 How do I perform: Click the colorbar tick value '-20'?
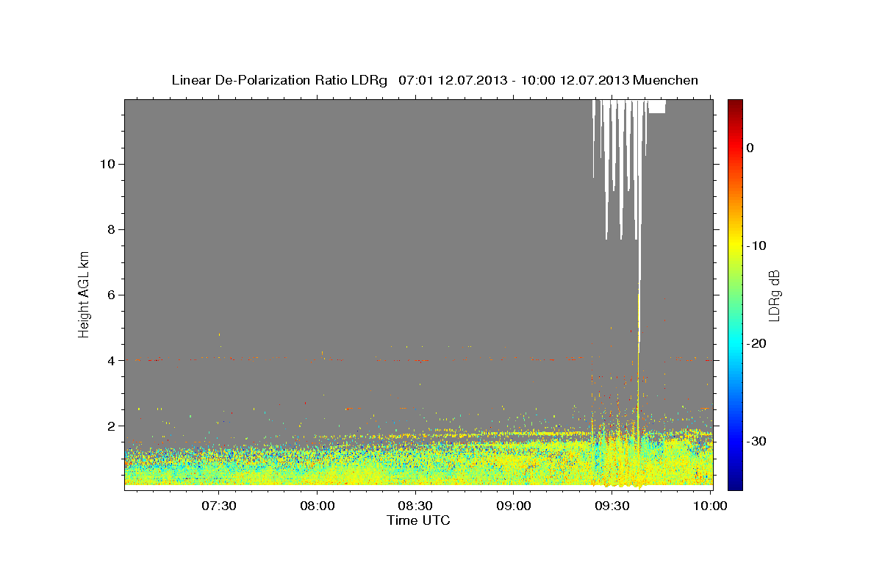pyautogui.click(x=756, y=343)
